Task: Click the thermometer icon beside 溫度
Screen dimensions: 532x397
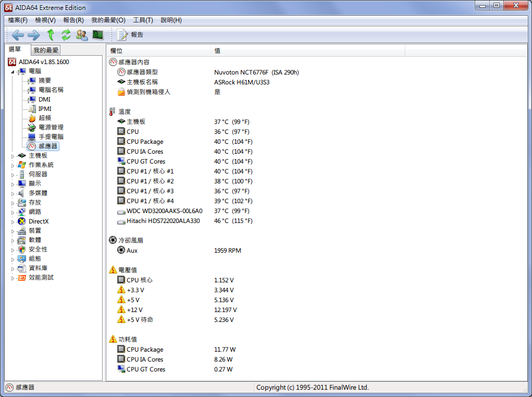Action: [113, 111]
